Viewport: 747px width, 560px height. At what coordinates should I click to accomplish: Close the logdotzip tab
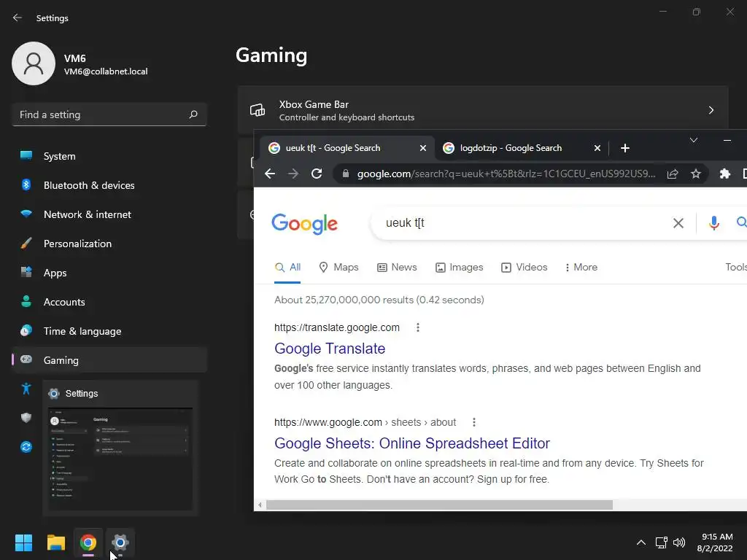tap(597, 148)
